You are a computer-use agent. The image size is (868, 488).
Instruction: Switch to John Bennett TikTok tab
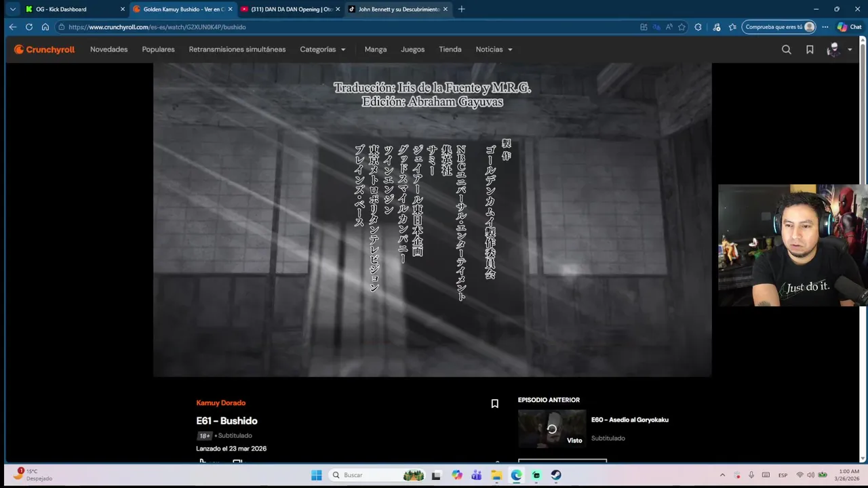398,9
